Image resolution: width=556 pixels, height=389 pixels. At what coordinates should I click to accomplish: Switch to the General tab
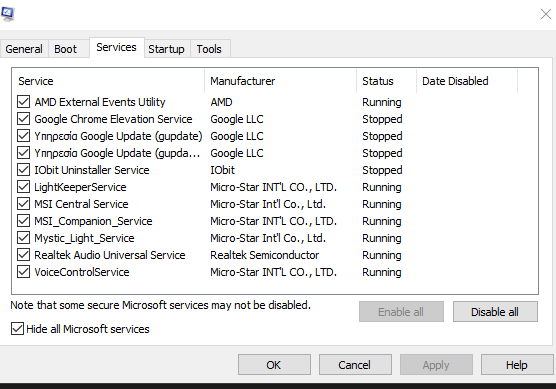24,49
